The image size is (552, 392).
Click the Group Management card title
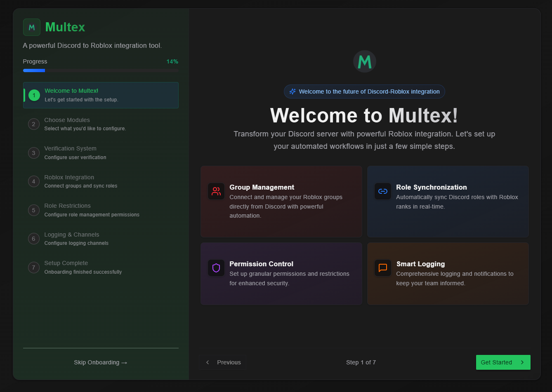(262, 187)
